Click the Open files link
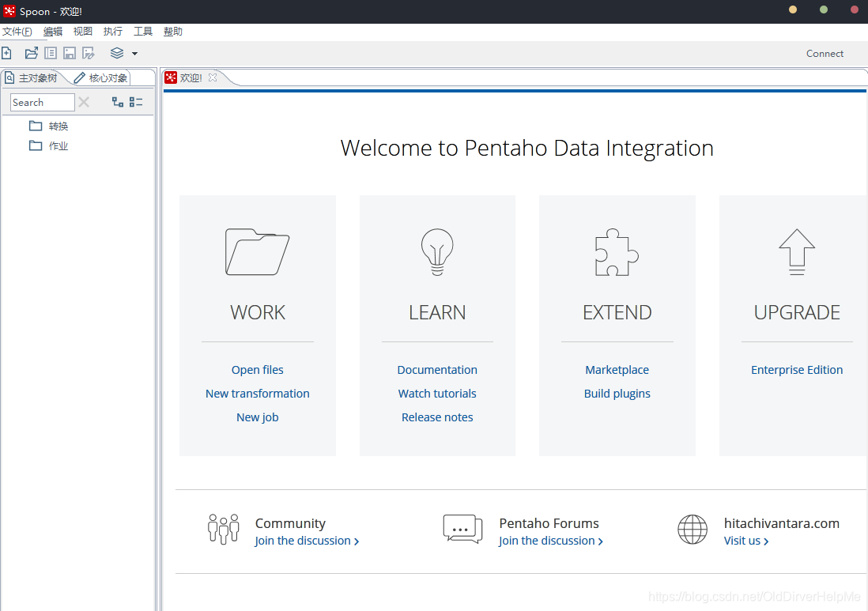 click(258, 370)
